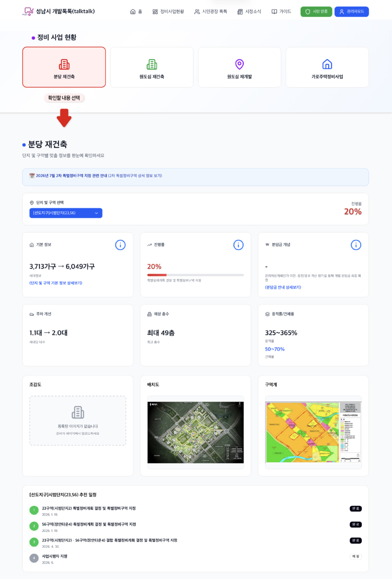Click step 4 grey circle in the schedule
392x579 pixels.
pyautogui.click(x=34, y=558)
